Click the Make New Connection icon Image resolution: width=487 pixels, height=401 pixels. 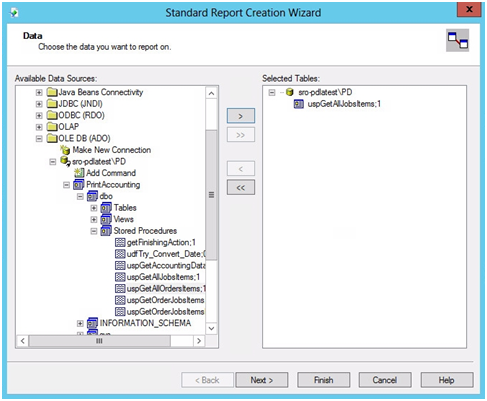[x=65, y=150]
